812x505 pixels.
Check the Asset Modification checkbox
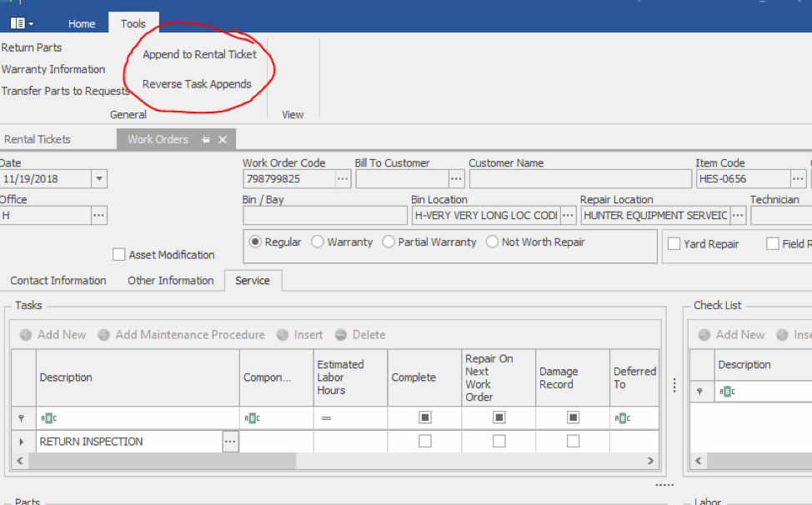pyautogui.click(x=118, y=254)
